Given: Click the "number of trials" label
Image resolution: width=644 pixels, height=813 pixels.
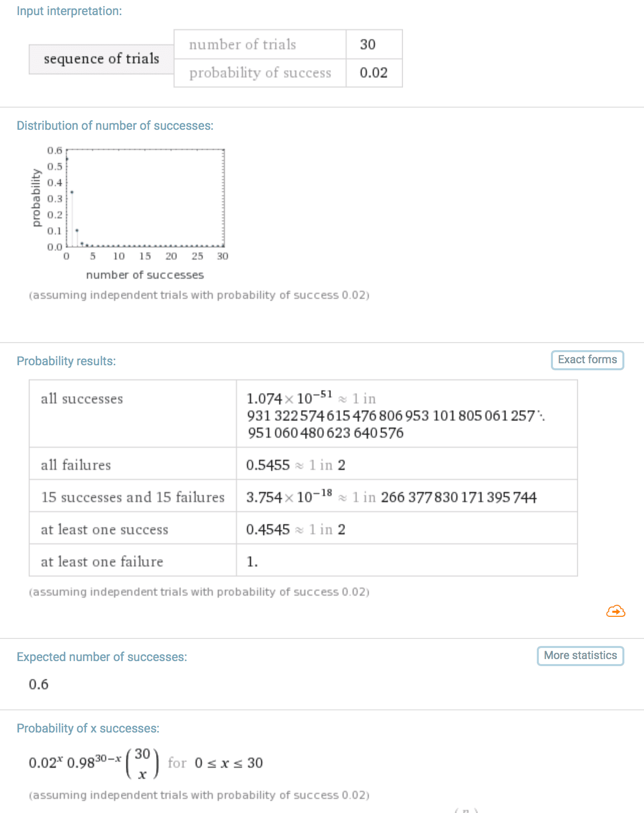Looking at the screenshot, I should 243,45.
